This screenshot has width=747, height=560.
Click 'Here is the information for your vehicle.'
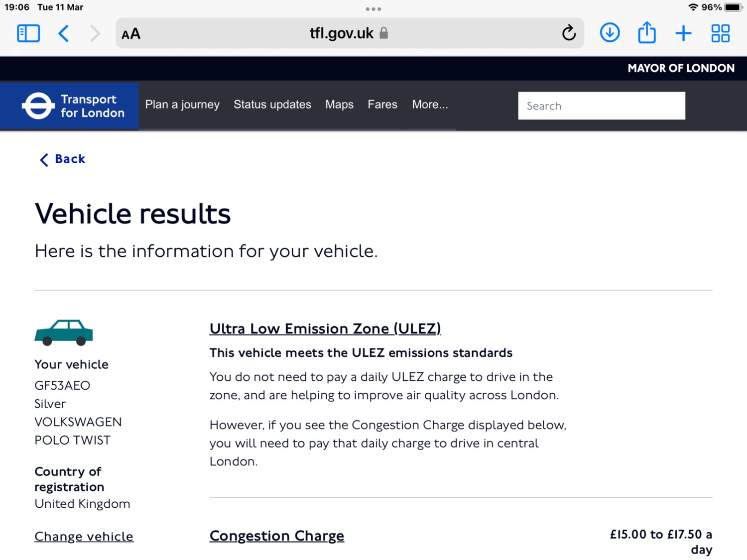206,251
